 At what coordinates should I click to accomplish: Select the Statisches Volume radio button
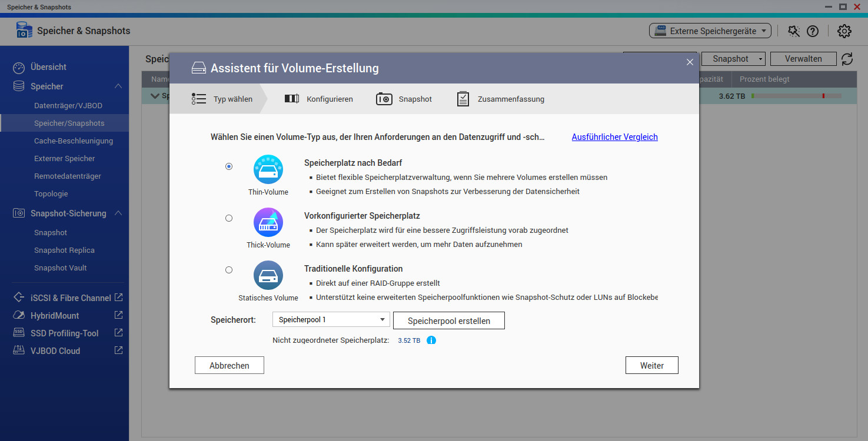tap(229, 270)
